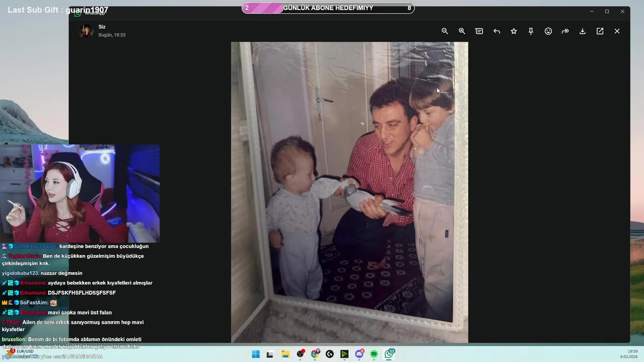
Task: Click Erhanland's message about 'erkek kıyafetleri'
Action: [x=77, y=283]
